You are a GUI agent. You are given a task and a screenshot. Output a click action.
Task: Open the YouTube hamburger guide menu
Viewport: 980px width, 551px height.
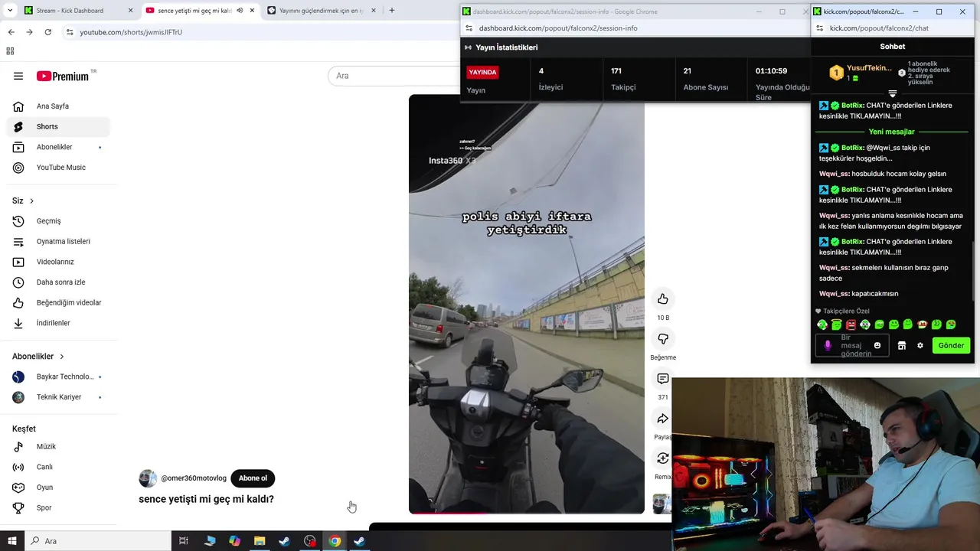coord(18,76)
